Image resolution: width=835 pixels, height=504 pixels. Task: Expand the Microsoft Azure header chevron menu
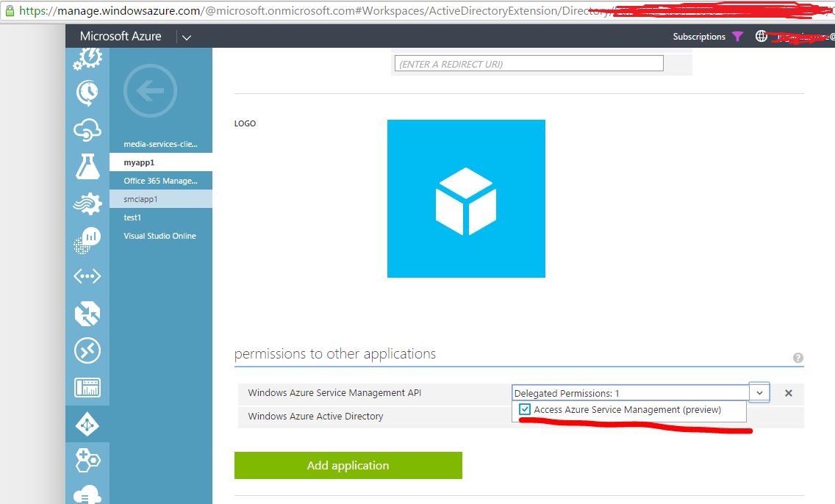coord(187,37)
